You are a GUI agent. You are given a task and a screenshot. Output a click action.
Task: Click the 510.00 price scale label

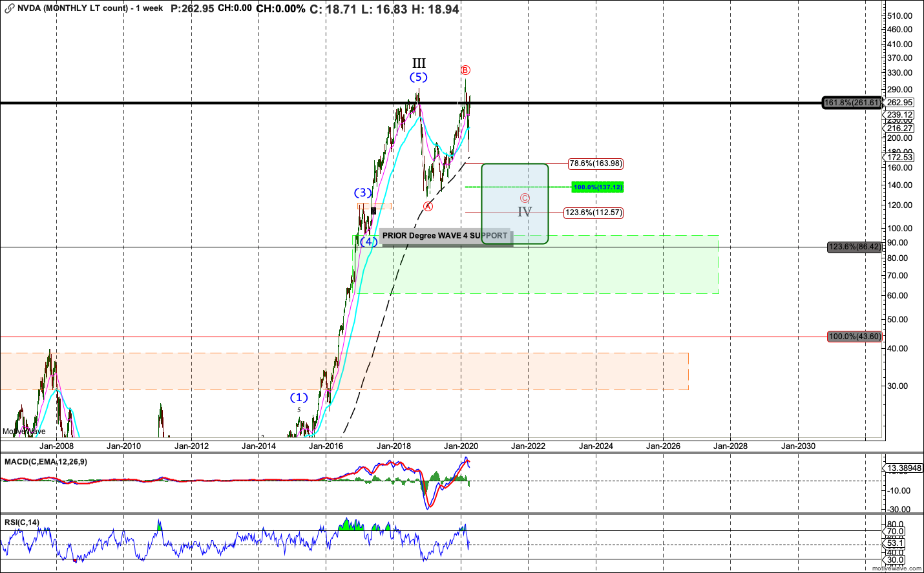pos(899,16)
